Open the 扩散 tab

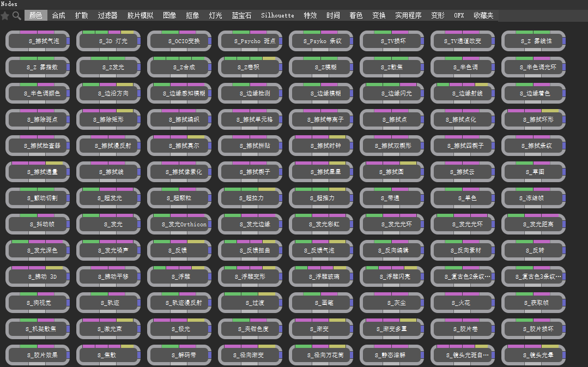(x=81, y=15)
